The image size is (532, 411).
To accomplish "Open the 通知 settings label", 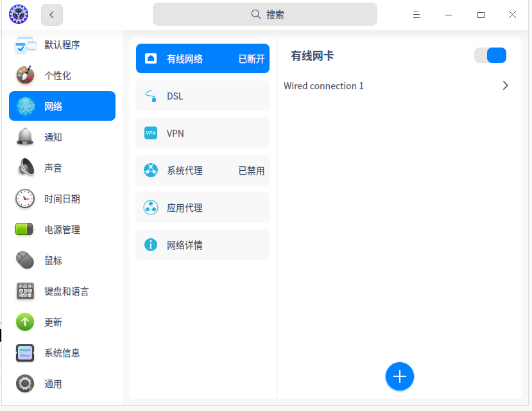I will [x=53, y=137].
